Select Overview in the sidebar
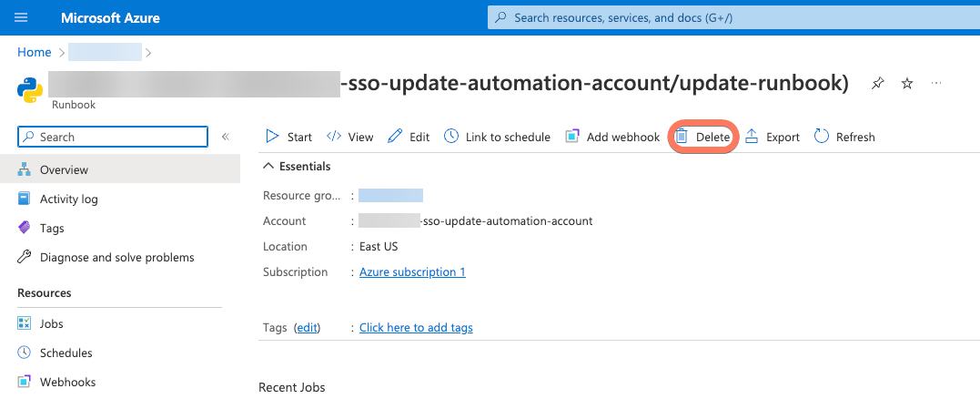 point(120,169)
